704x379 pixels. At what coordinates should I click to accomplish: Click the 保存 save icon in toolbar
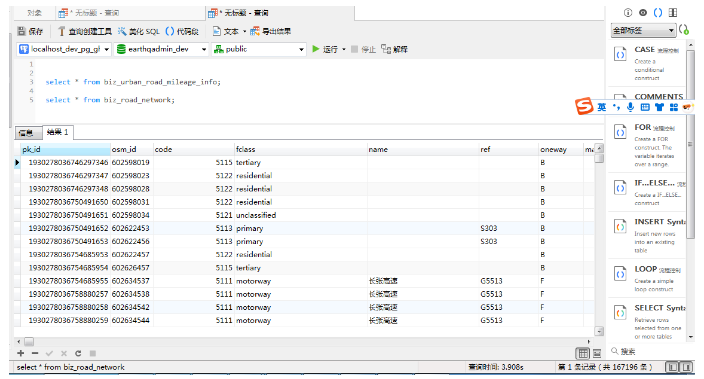pos(22,31)
